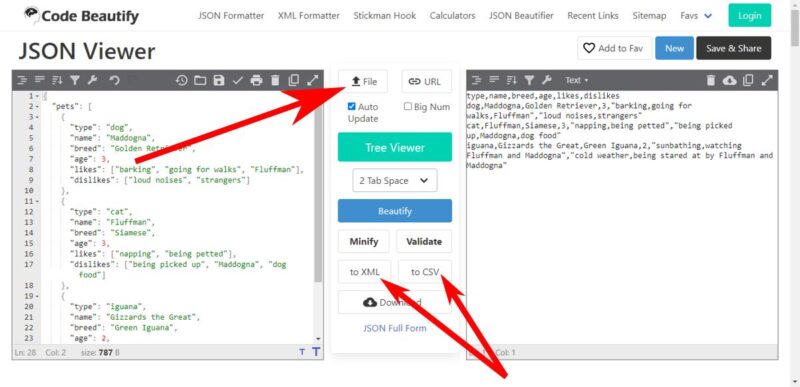Screen dimensions: 800x387
Task: Open JSON Beautifier nav item
Action: (521, 16)
